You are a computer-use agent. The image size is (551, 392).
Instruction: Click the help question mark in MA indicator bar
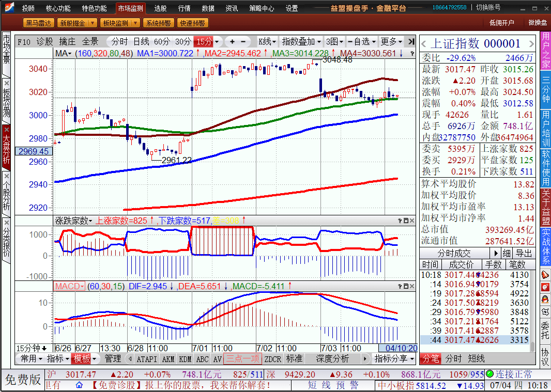(x=412, y=54)
